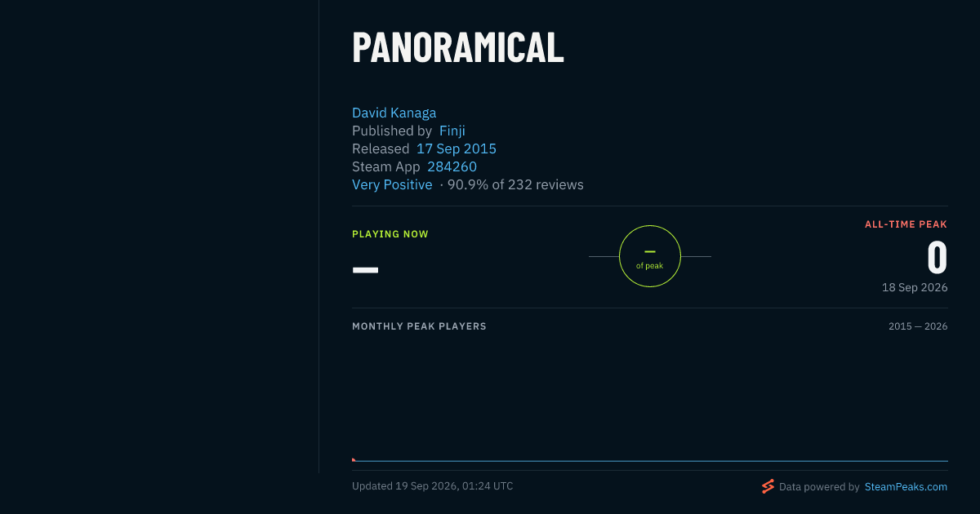Click the SteamPeaks logo icon

(x=768, y=486)
